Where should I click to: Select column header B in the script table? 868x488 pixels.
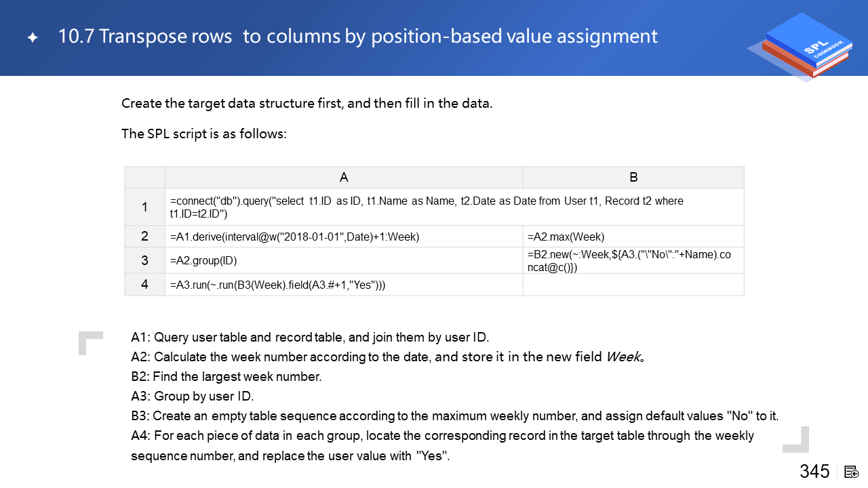(x=633, y=178)
